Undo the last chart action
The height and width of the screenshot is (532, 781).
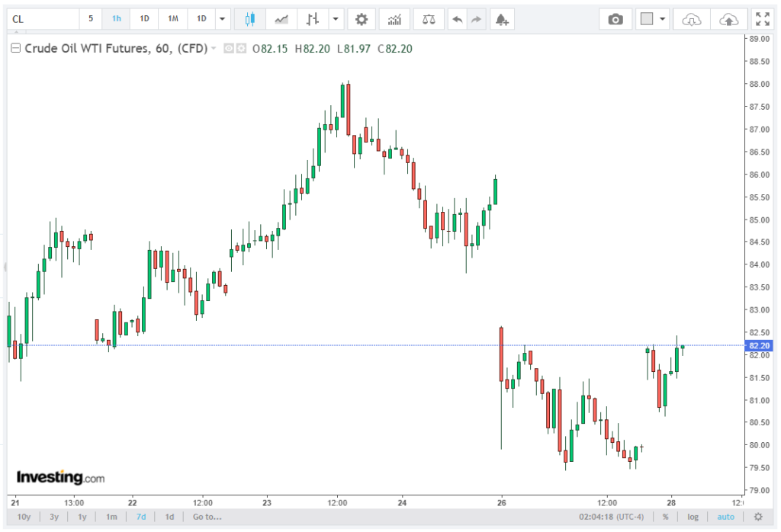tap(458, 19)
